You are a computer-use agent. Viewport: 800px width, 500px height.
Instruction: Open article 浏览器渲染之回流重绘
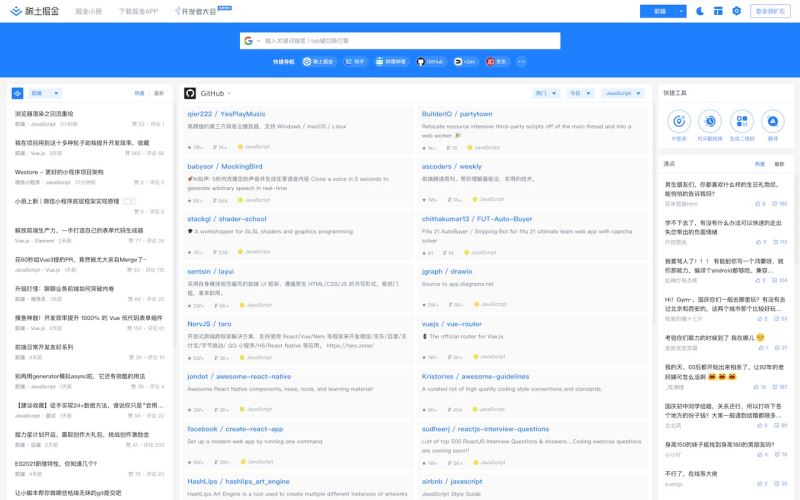click(44, 114)
